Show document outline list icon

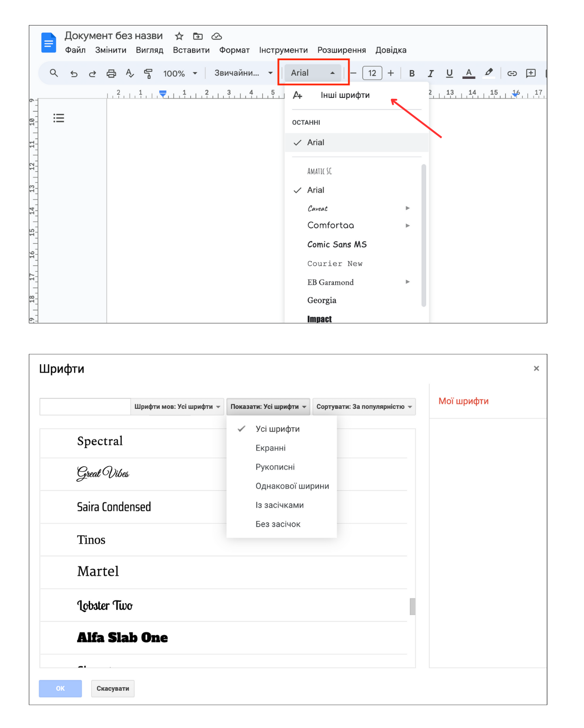coord(58,118)
